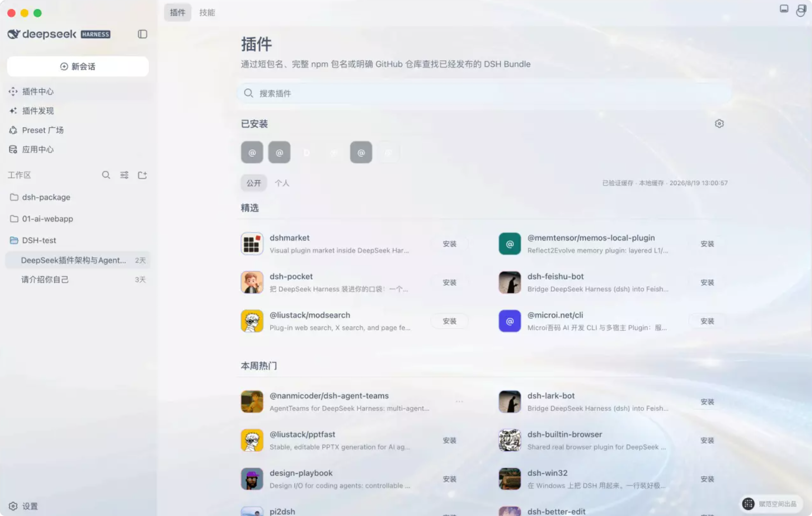Collapse the DSH-test workspace folder
The image size is (812, 516).
click(78, 240)
